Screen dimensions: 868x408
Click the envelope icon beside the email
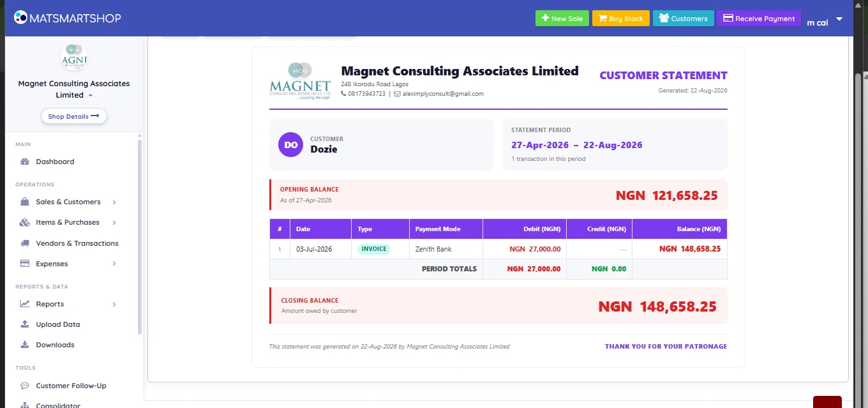(x=397, y=93)
